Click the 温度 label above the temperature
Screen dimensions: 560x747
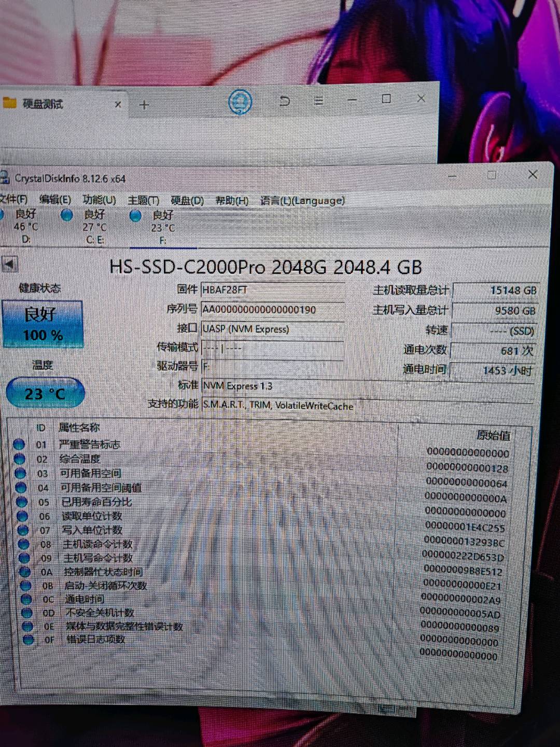(x=43, y=365)
